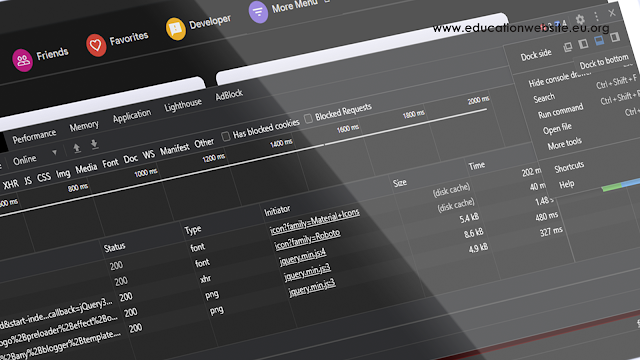640x360 pixels.
Task: Select request containing blogger%2Btemplate
Action: click(61, 345)
